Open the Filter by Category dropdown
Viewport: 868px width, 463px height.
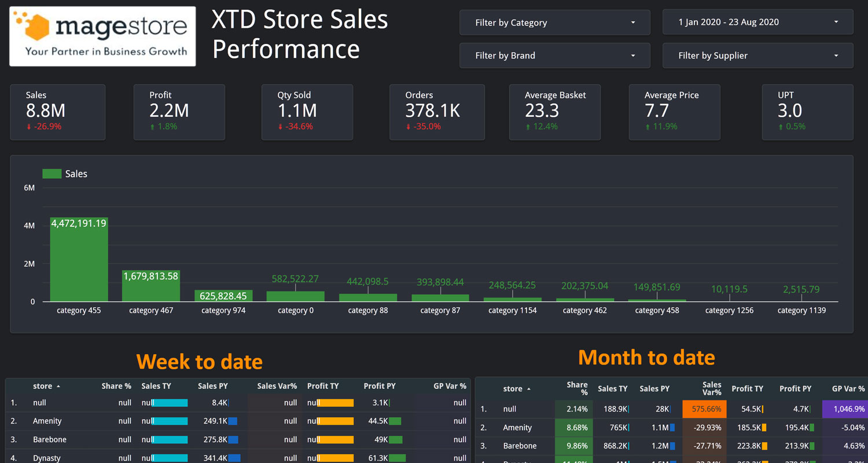click(555, 23)
